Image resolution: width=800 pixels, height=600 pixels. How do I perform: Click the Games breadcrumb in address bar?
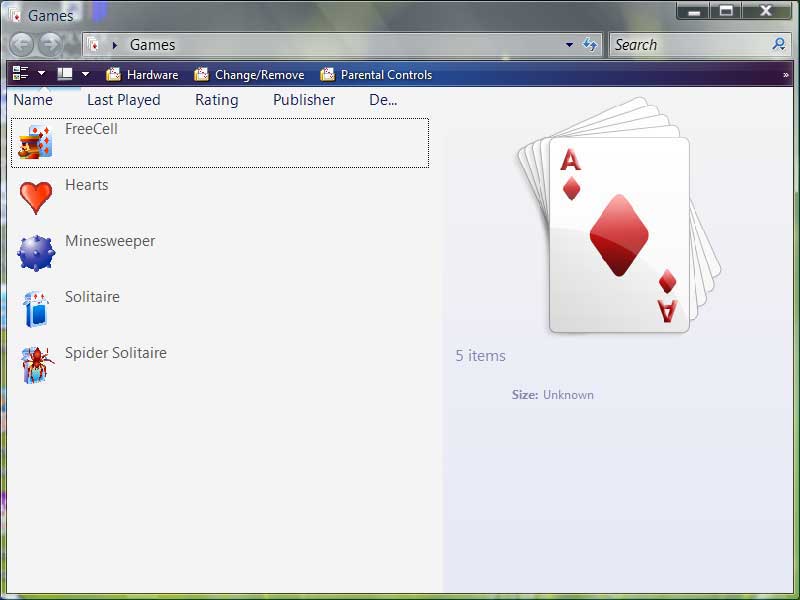coord(153,45)
